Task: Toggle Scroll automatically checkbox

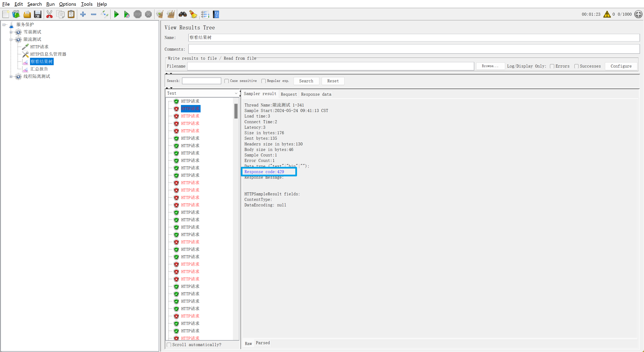Action: pos(169,345)
